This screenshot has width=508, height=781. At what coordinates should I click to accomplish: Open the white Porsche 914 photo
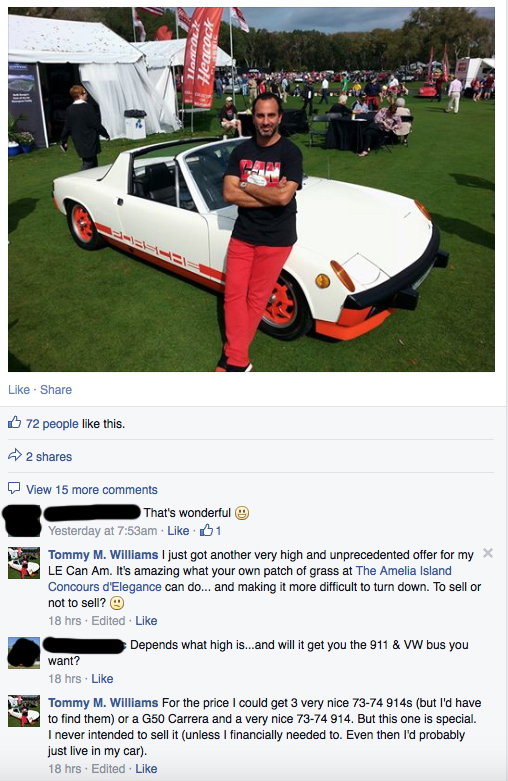pos(252,189)
